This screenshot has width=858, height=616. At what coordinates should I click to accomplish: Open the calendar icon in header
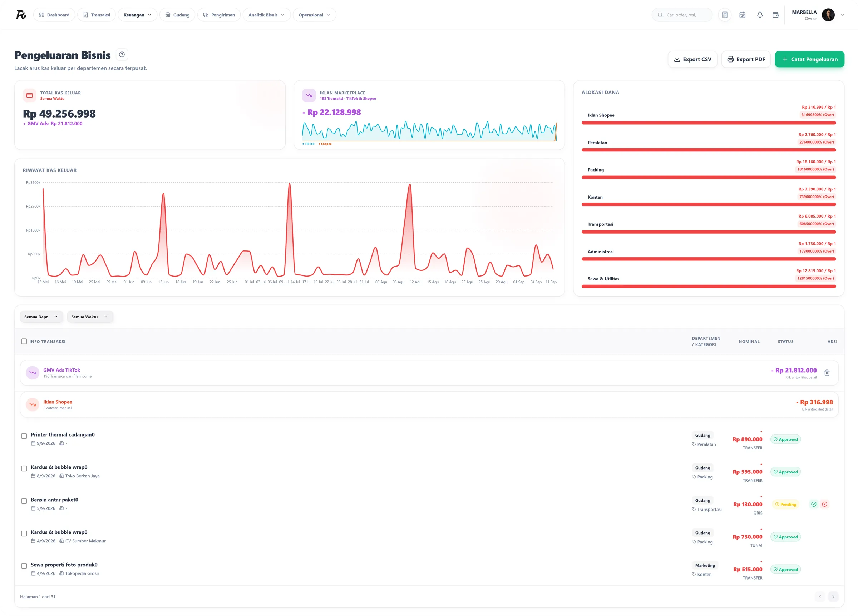(742, 15)
